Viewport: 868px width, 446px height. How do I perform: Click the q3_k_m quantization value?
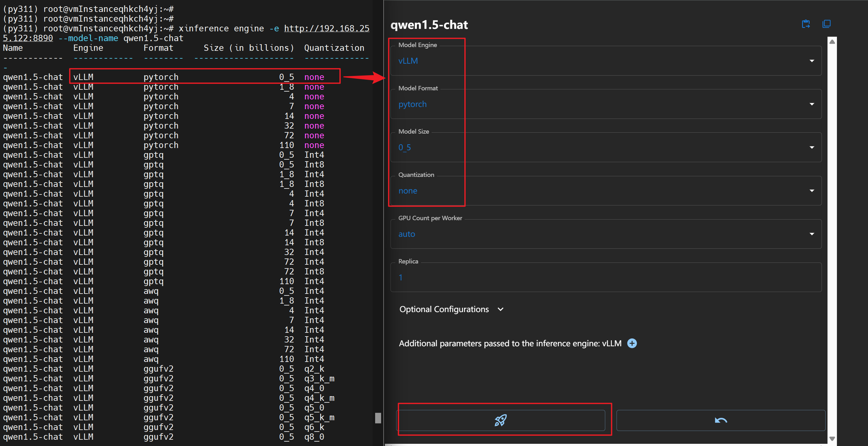pyautogui.click(x=319, y=378)
